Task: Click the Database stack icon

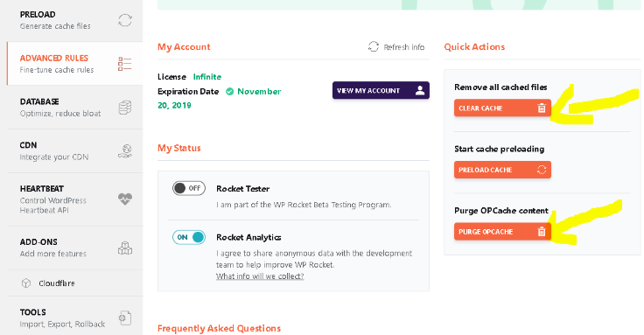Action: click(125, 108)
